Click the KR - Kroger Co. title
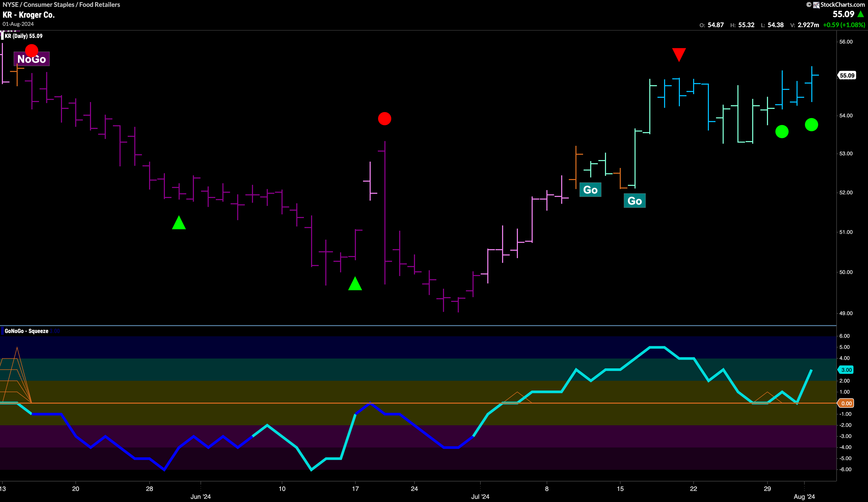 coord(28,15)
